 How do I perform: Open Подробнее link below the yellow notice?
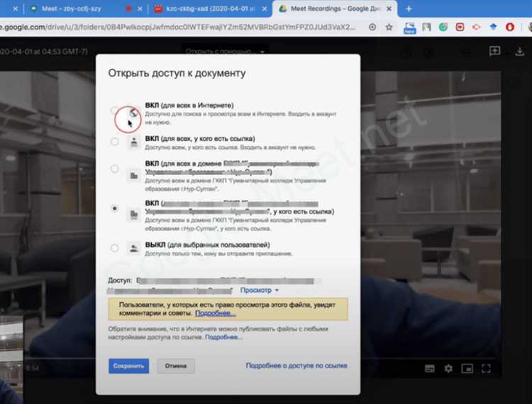click(223, 337)
